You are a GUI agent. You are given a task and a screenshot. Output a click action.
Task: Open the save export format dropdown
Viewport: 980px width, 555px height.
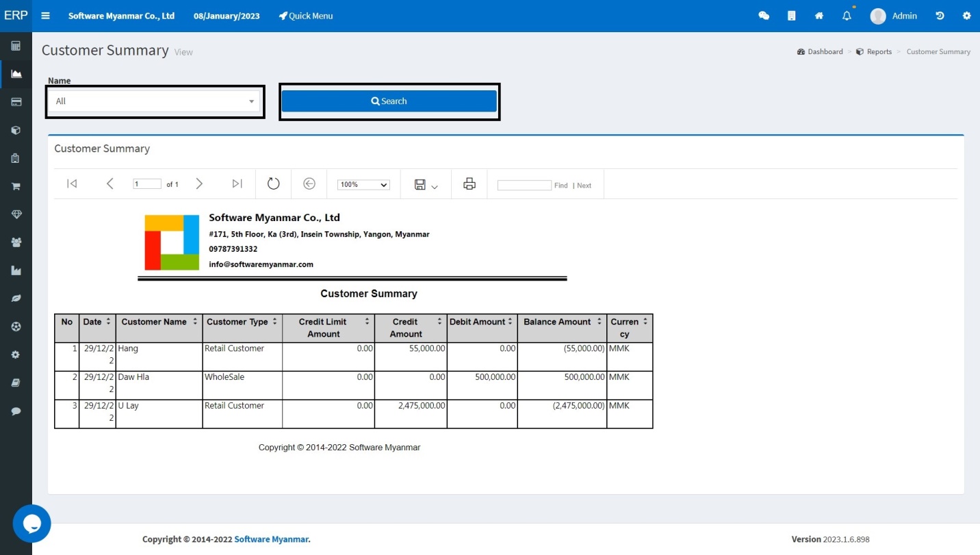pos(426,185)
